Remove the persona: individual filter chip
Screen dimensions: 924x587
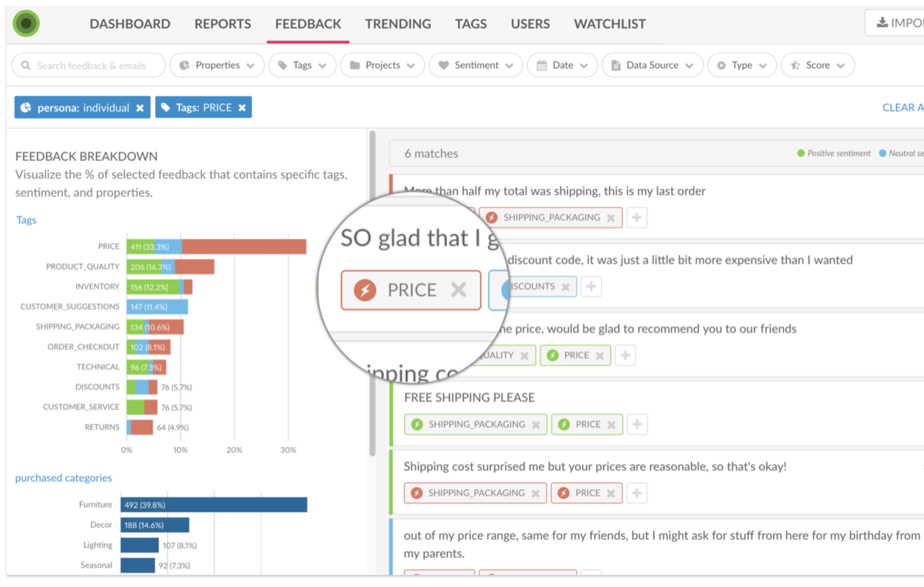140,108
